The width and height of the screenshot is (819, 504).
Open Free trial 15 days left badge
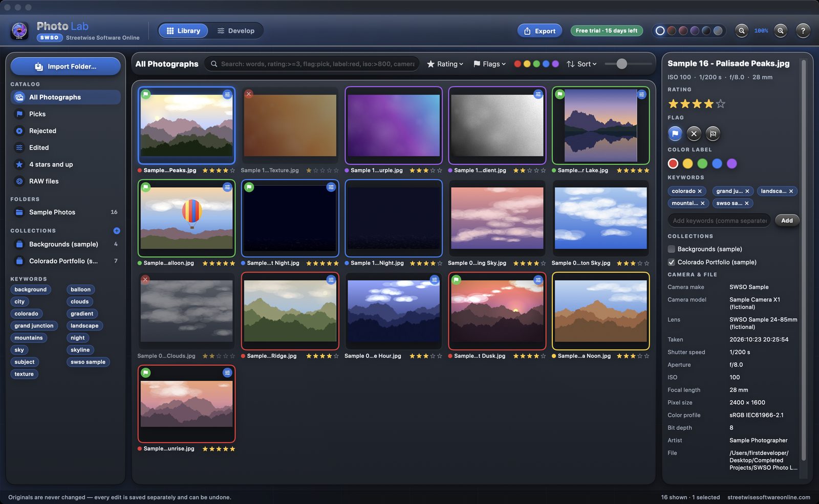[x=606, y=31]
